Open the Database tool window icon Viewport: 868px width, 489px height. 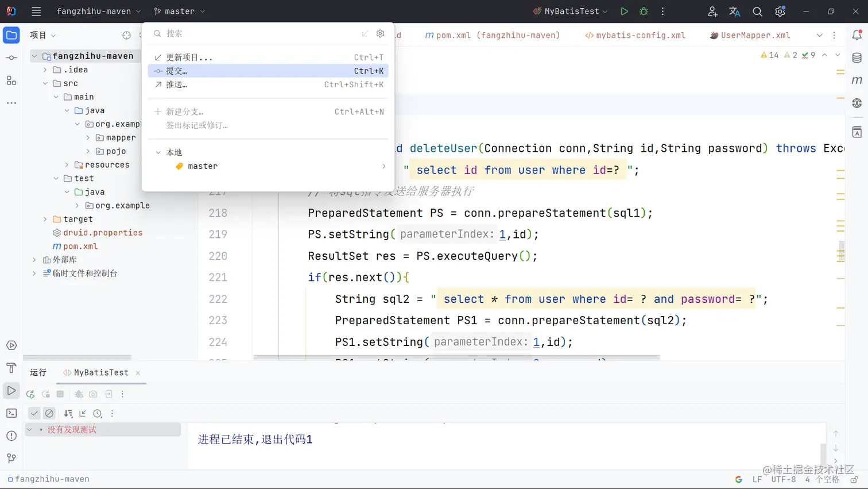857,58
